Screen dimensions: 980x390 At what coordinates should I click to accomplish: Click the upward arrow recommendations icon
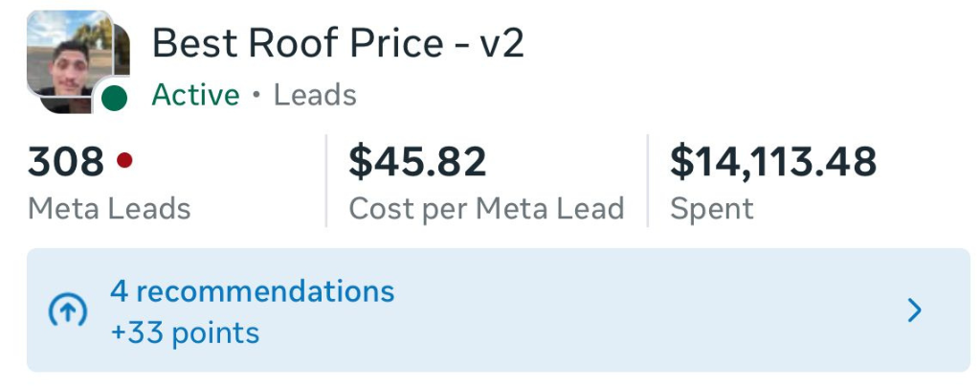click(x=67, y=310)
